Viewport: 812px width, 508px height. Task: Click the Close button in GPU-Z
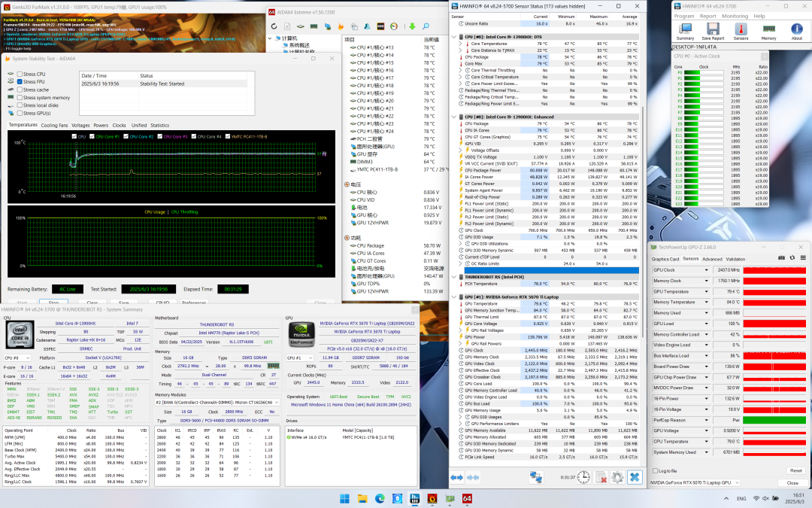tap(793, 482)
